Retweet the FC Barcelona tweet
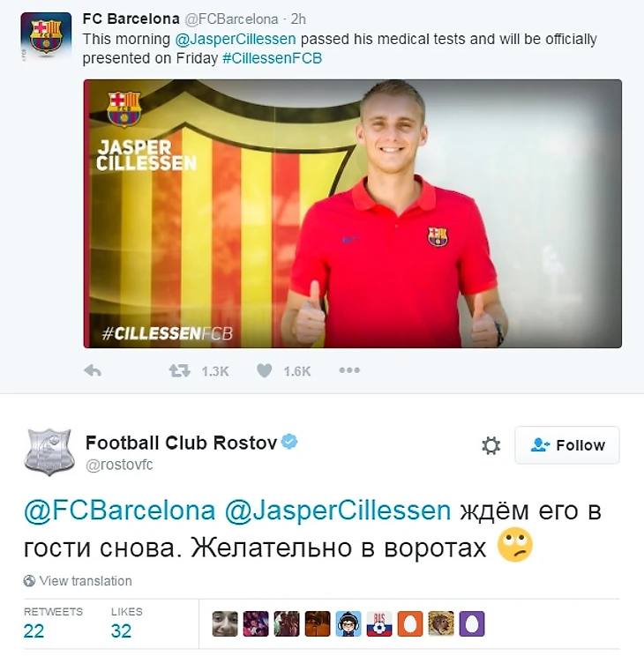This screenshot has width=644, height=656. pos(180,370)
